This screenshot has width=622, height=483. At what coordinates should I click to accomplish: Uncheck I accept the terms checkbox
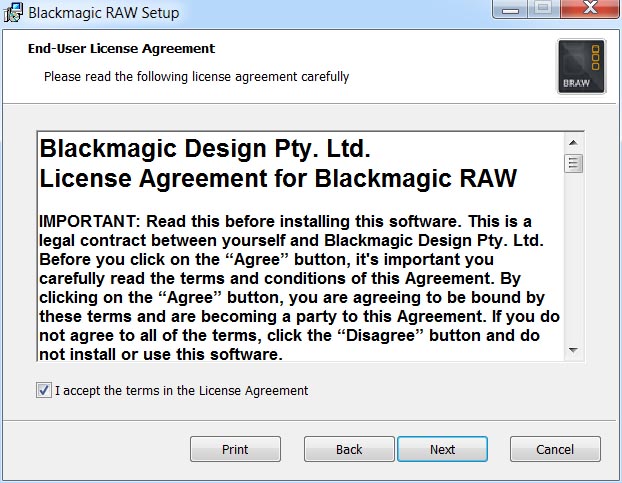coord(44,390)
